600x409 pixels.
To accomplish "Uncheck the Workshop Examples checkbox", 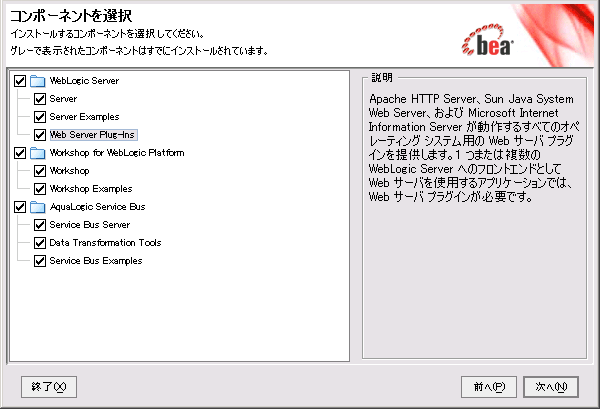I will [40, 189].
